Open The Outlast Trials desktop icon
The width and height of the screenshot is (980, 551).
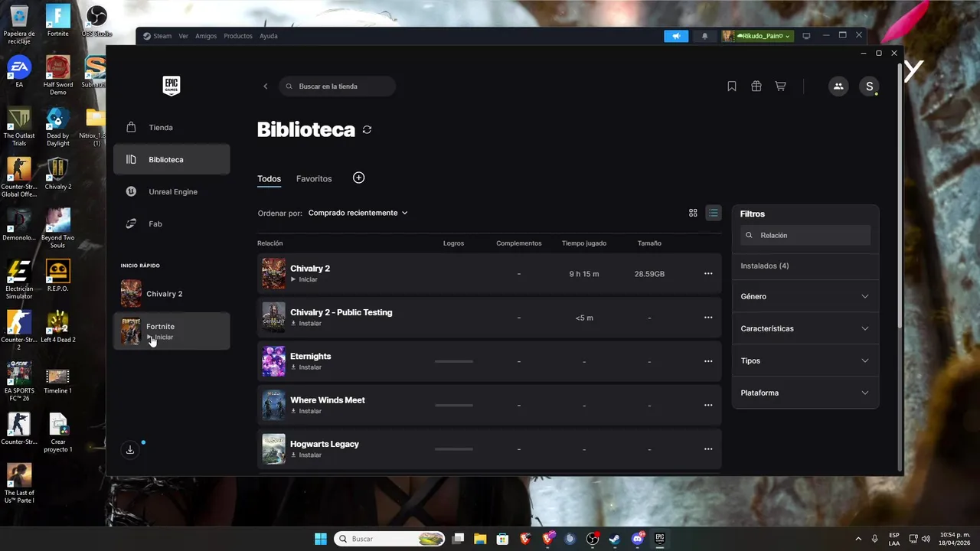click(19, 126)
